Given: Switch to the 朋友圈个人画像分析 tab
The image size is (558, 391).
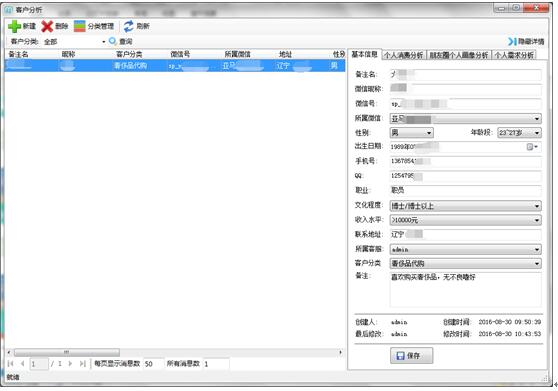Looking at the screenshot, I should (x=458, y=55).
